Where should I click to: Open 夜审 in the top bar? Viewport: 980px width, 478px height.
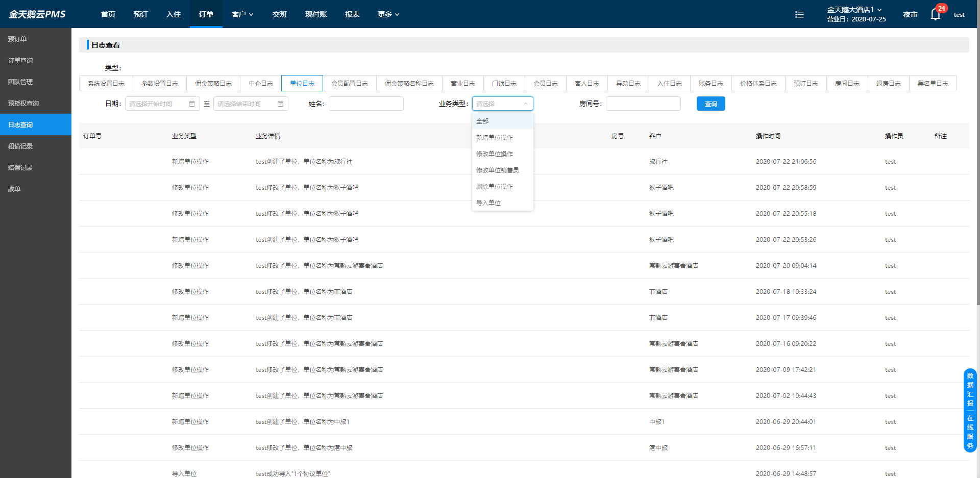pos(910,14)
